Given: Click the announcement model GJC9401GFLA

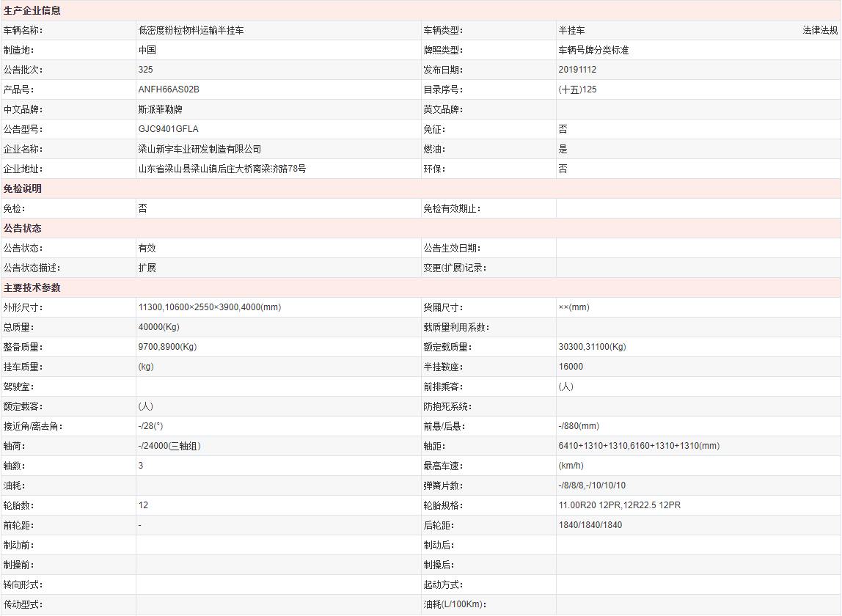Looking at the screenshot, I should pyautogui.click(x=168, y=130).
